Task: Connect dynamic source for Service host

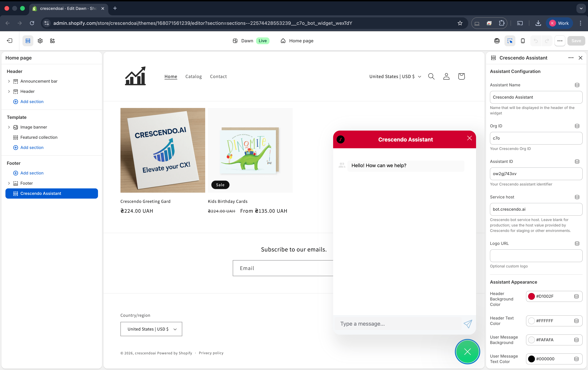Action: [x=577, y=197]
